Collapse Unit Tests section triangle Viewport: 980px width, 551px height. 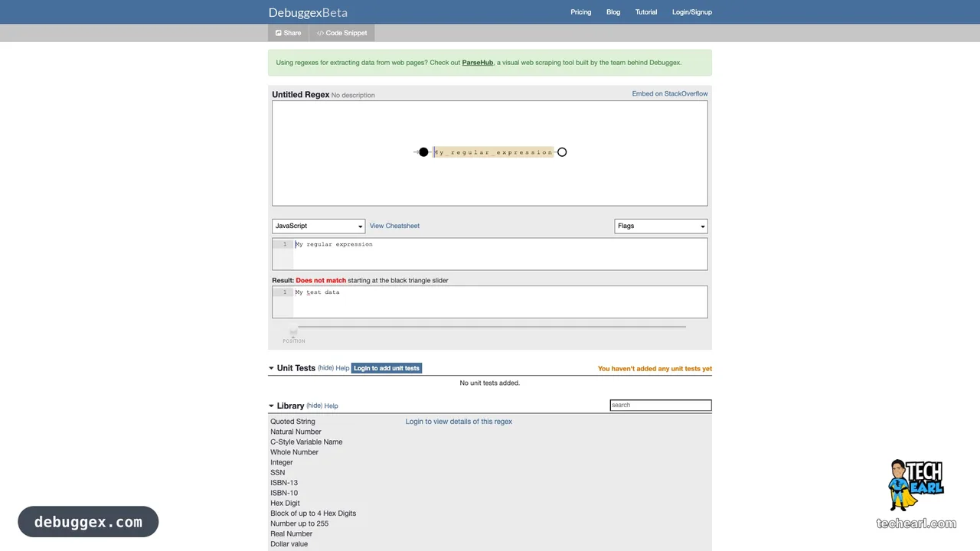point(271,368)
